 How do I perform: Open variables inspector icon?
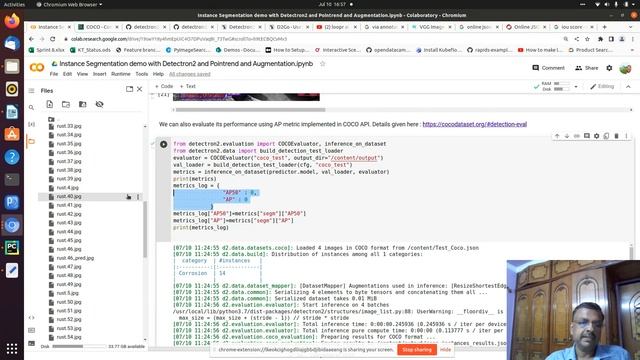coord(31,124)
